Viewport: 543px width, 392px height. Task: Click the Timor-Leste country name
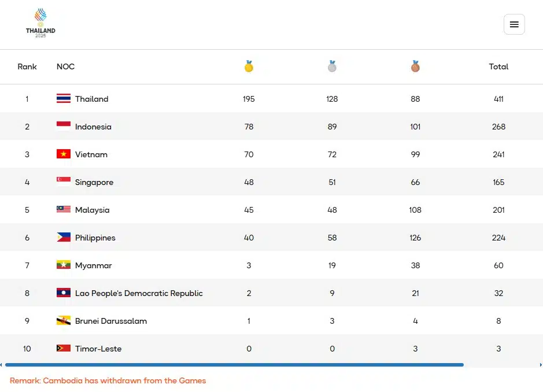98,349
